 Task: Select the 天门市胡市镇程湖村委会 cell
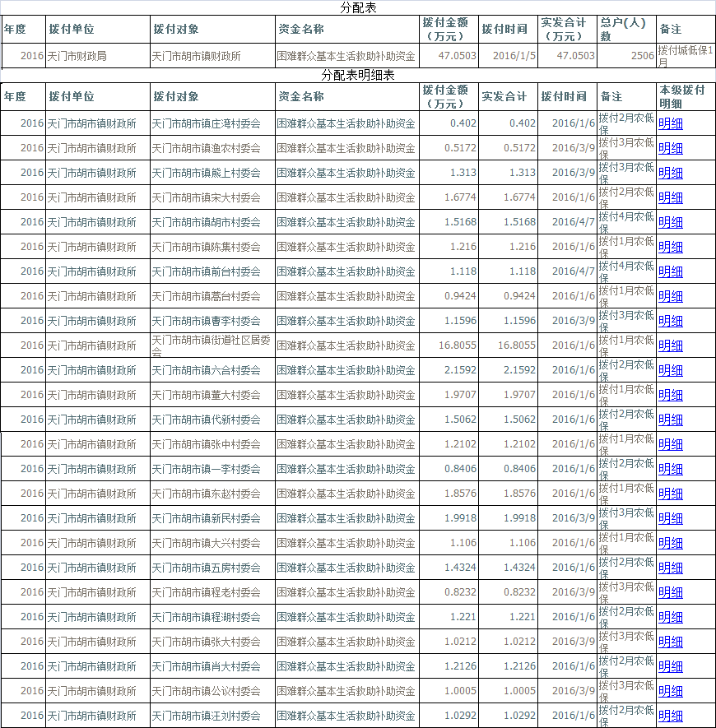point(213,617)
